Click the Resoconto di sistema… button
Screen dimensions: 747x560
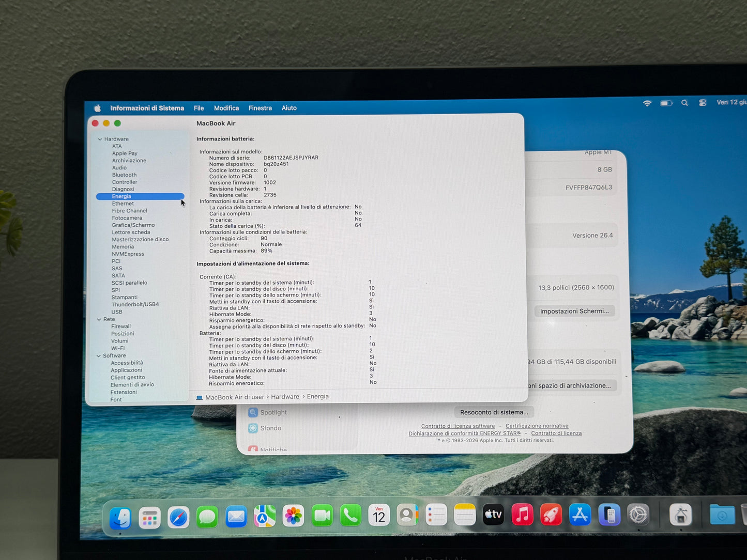coord(494,412)
